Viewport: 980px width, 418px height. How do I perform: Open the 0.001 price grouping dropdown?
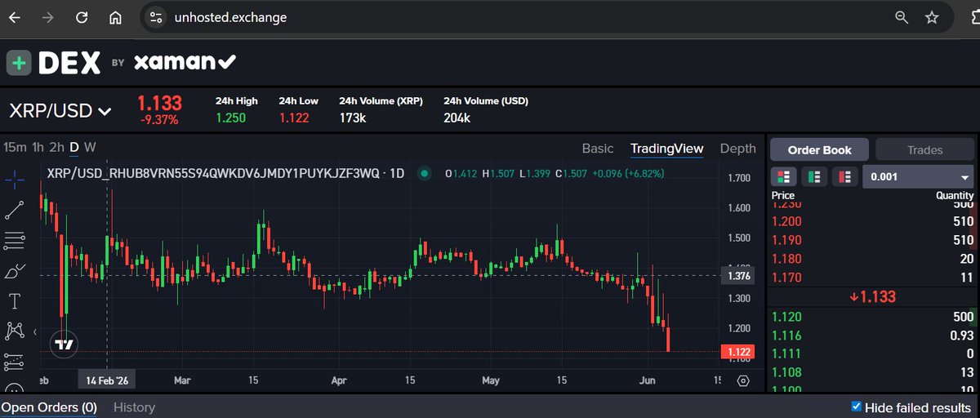coord(920,176)
